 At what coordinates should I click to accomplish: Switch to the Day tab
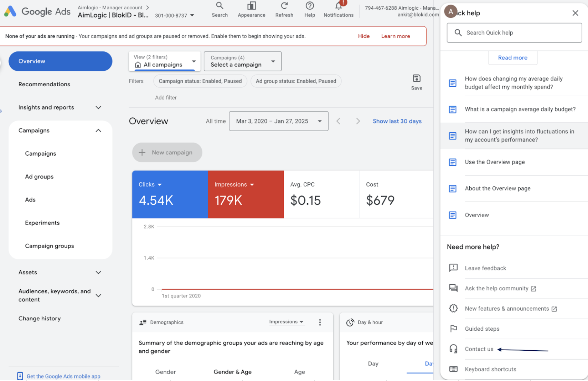[x=373, y=364]
